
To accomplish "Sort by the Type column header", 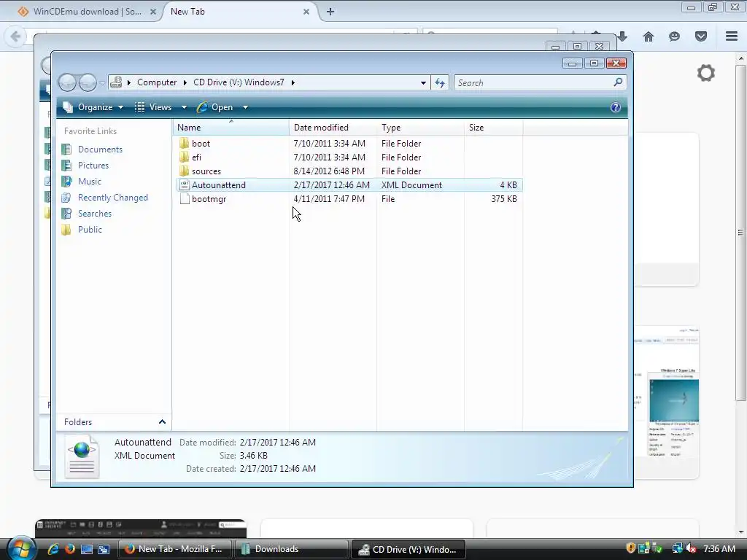I will [420, 127].
